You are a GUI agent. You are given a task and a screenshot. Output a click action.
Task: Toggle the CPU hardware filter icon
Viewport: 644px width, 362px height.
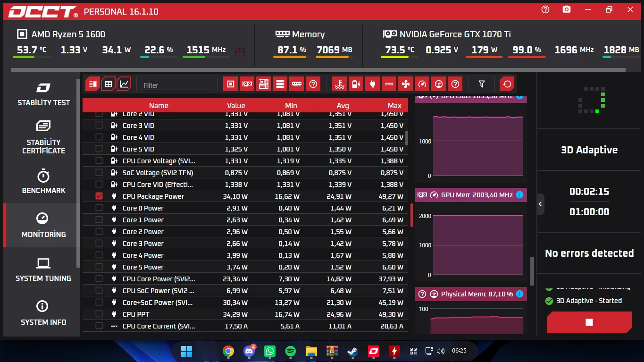click(x=231, y=84)
